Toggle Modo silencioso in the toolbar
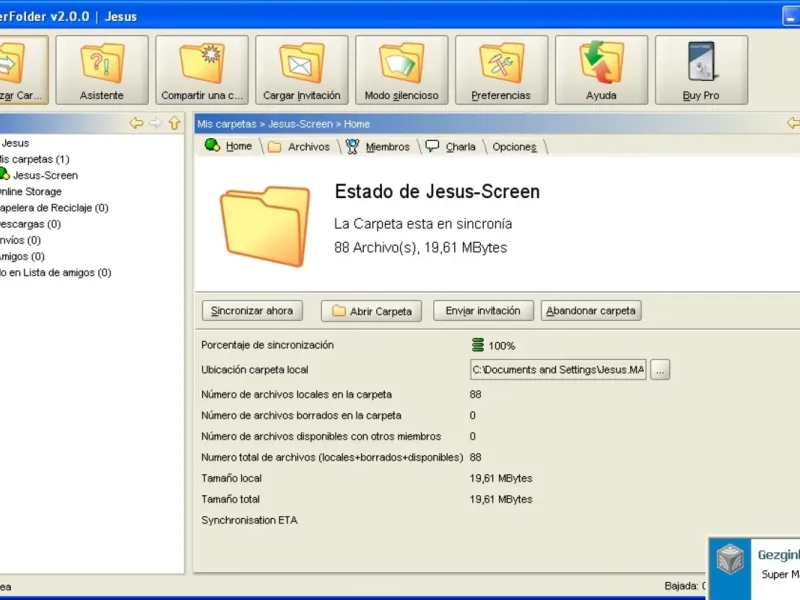The height and width of the screenshot is (600, 800). (x=402, y=70)
